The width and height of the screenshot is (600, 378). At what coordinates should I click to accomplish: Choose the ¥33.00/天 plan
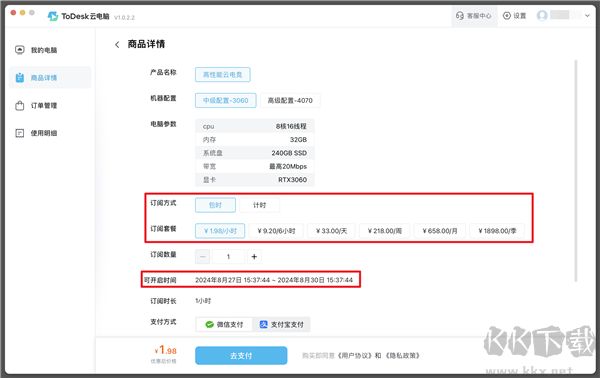point(331,231)
